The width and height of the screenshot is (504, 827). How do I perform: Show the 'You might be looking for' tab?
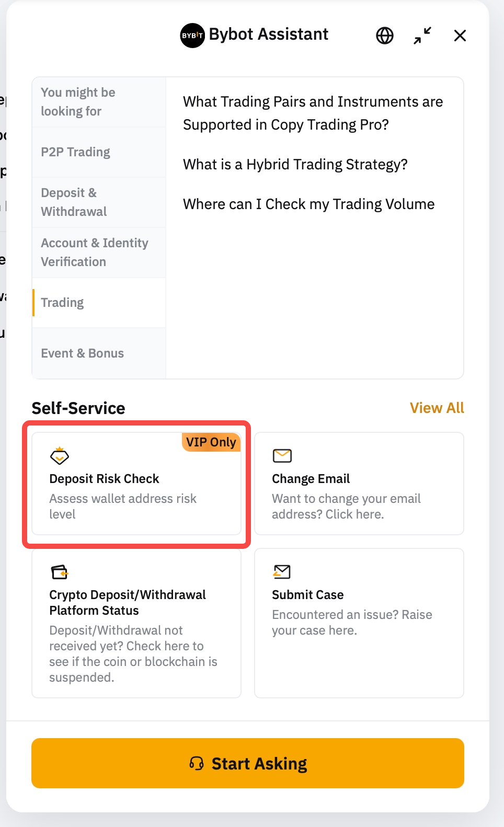pos(78,102)
